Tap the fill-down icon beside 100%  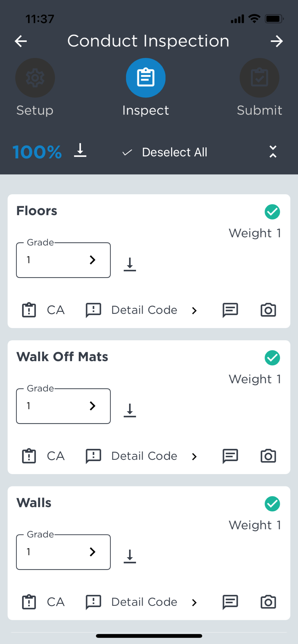tap(80, 150)
